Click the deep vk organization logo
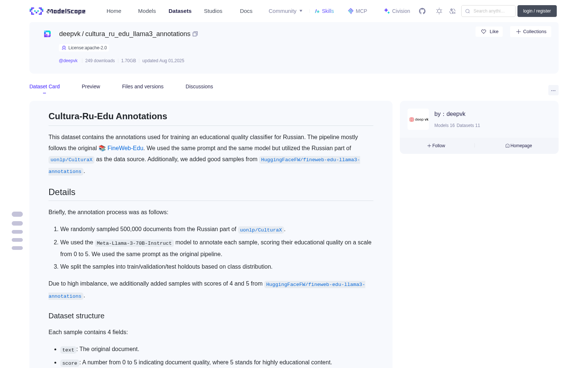Screen dimensions: 588x368 [418, 119]
